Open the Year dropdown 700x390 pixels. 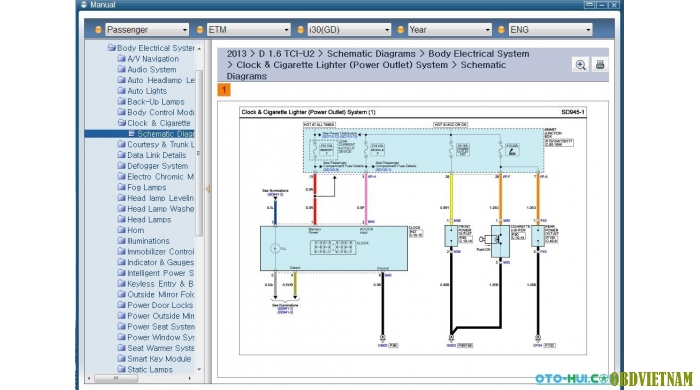(450, 30)
